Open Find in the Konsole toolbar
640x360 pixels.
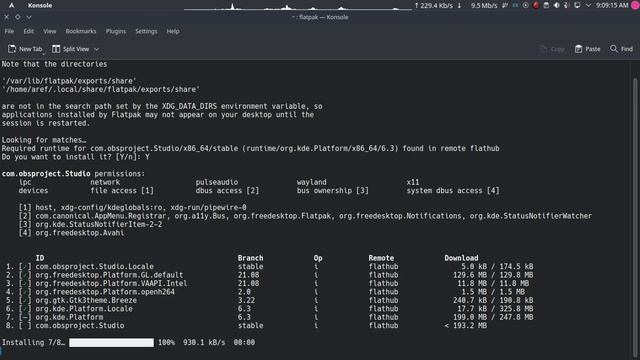(x=621, y=49)
